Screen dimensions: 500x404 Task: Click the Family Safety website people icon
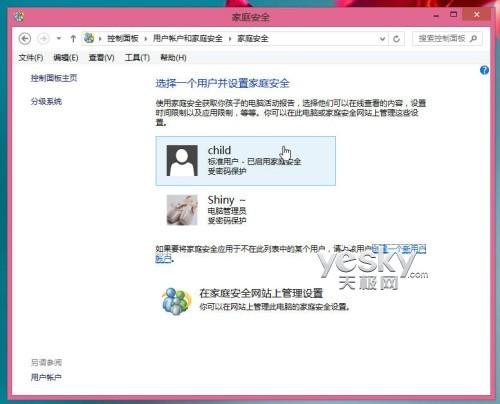[176, 301]
